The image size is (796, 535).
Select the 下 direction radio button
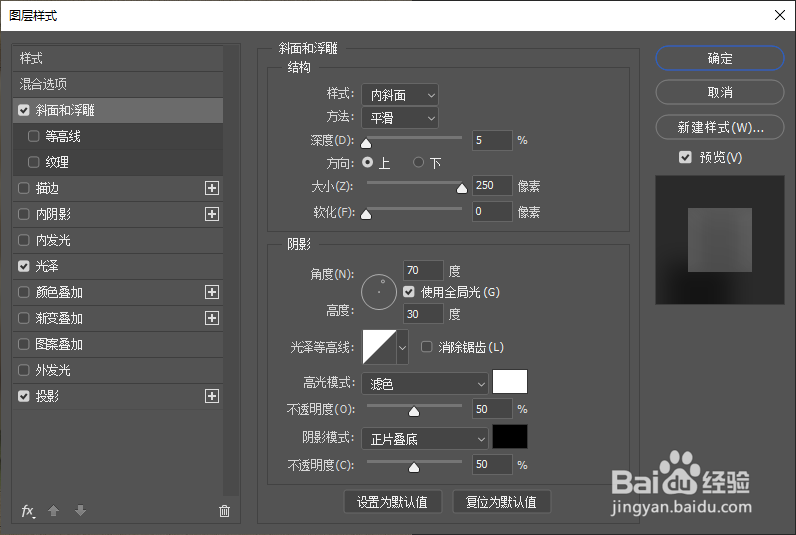tap(418, 162)
